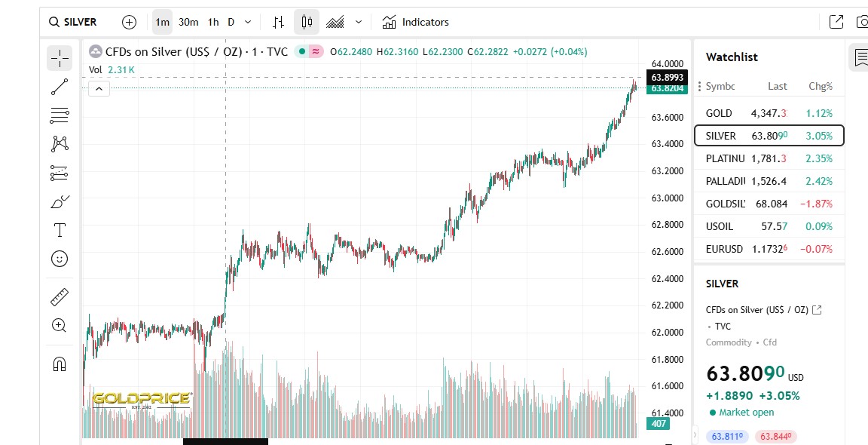Image resolution: width=868 pixels, height=445 pixels.
Task: Add a symbol to compare using plus icon
Action: pyautogui.click(x=129, y=22)
